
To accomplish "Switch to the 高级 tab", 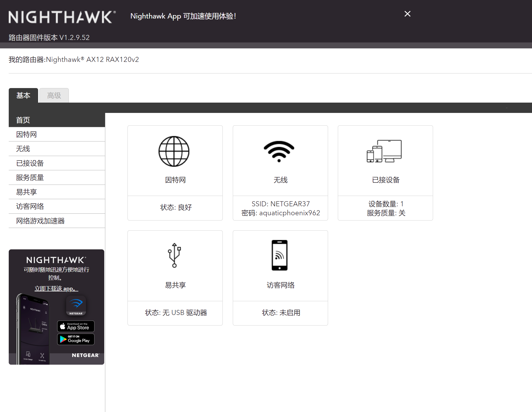I will click(54, 95).
